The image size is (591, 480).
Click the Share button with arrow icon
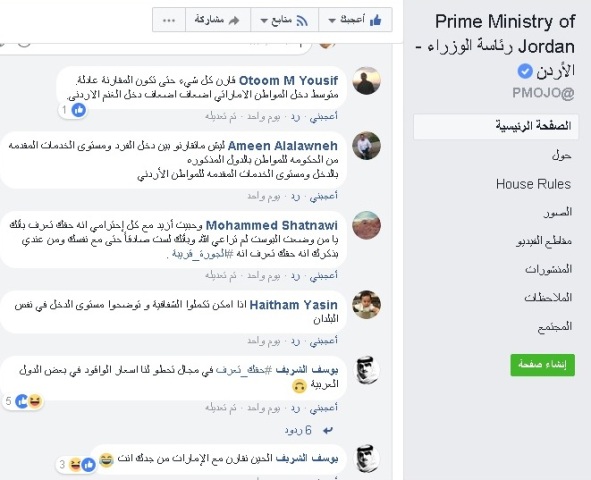coord(217,20)
